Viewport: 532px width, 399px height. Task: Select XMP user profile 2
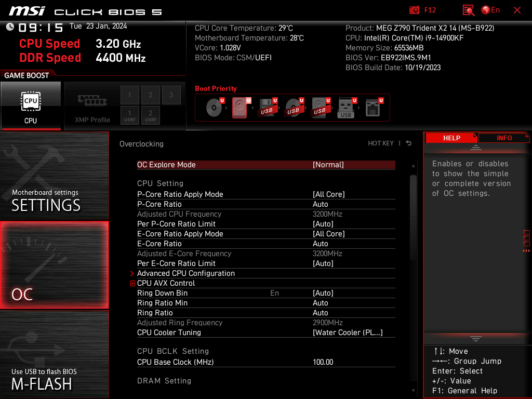(150, 115)
